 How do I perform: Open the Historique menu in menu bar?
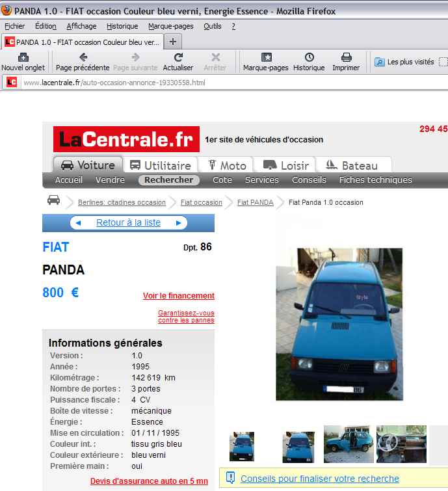(x=122, y=26)
